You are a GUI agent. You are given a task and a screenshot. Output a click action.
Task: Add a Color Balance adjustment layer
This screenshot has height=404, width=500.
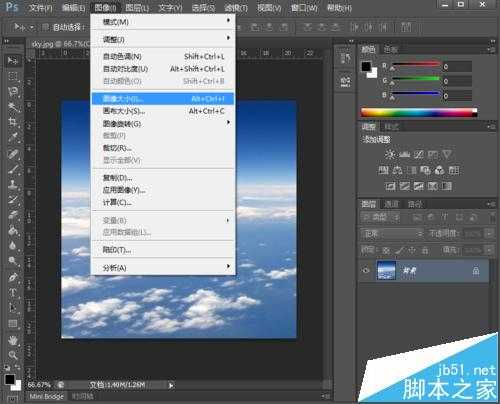point(397,170)
